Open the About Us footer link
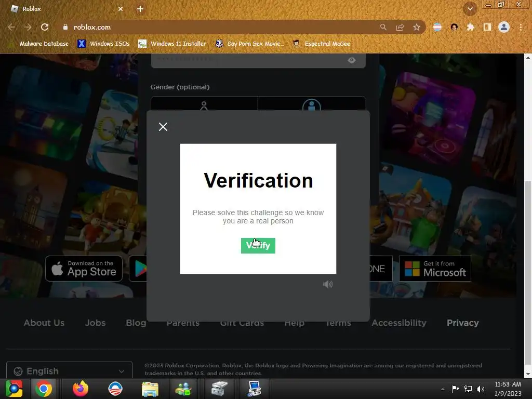 [x=44, y=323]
